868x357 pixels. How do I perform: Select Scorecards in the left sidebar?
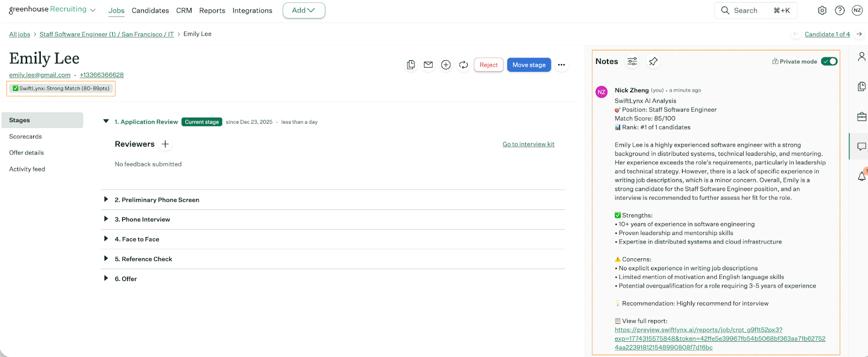[25, 137]
